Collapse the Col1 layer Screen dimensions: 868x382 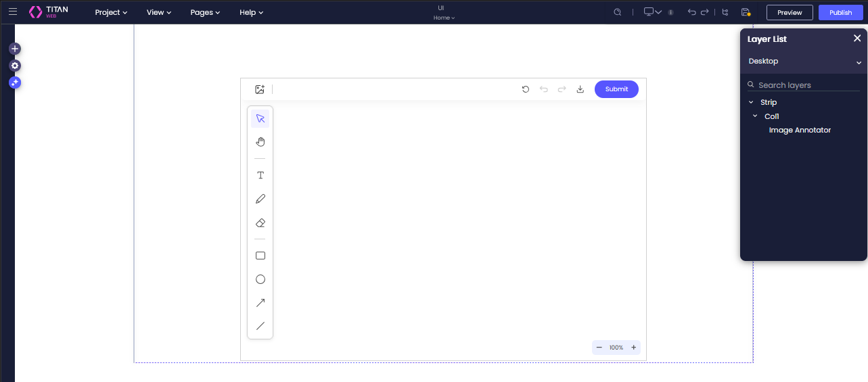(756, 116)
